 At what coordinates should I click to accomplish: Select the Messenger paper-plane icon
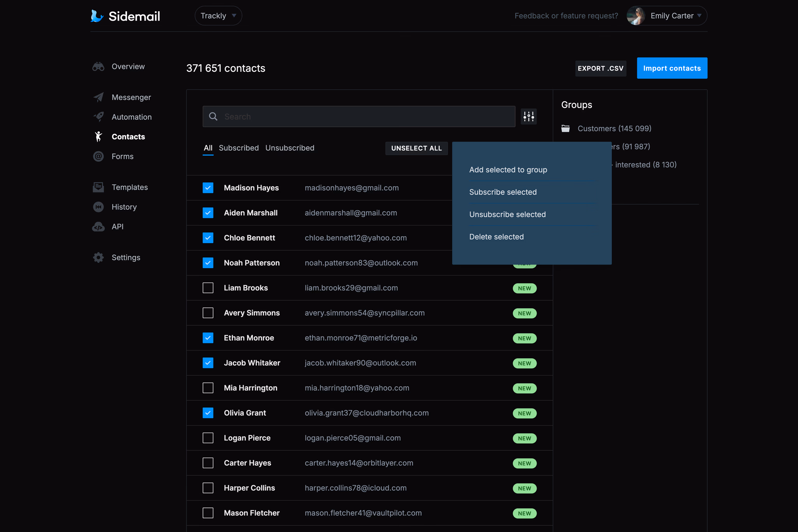tap(98, 97)
